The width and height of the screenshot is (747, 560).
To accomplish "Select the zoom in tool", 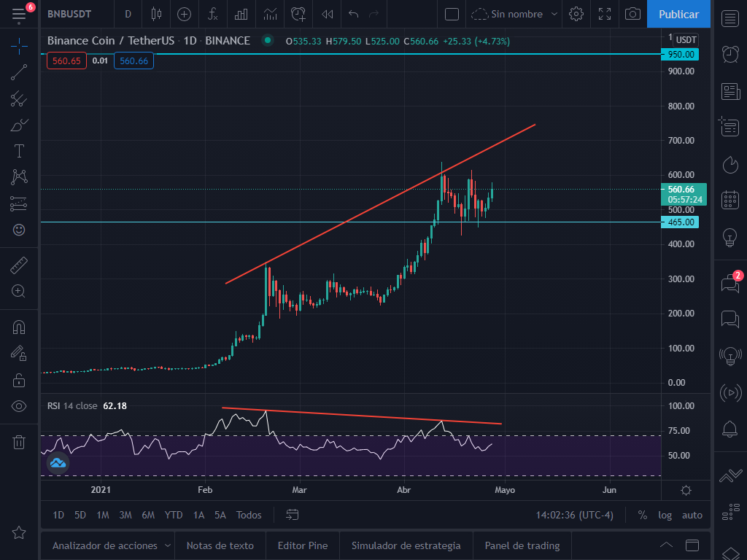I will click(x=18, y=291).
